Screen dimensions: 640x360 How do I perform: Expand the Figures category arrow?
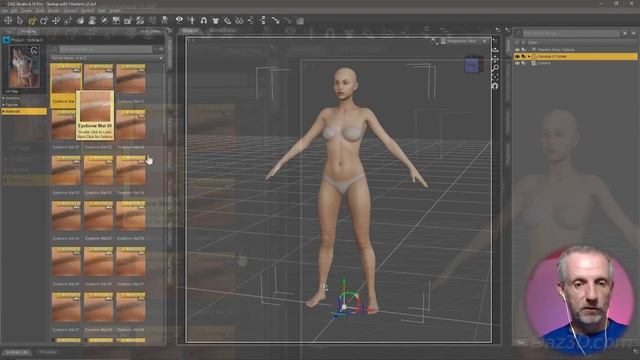[4, 105]
